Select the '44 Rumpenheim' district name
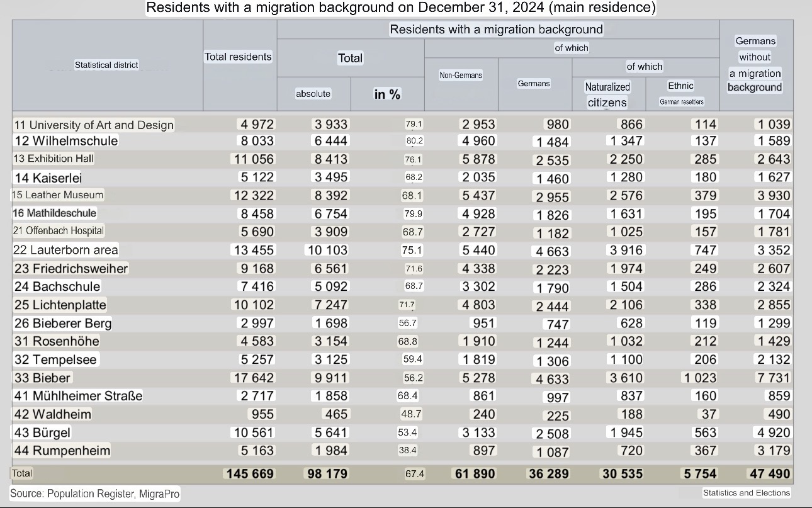Image resolution: width=812 pixels, height=508 pixels. point(62,451)
